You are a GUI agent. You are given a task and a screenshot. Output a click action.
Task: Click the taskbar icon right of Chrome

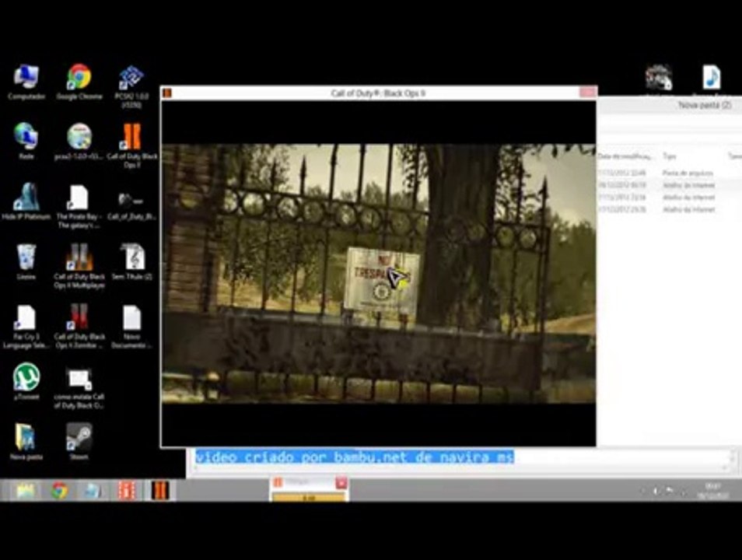tap(93, 491)
